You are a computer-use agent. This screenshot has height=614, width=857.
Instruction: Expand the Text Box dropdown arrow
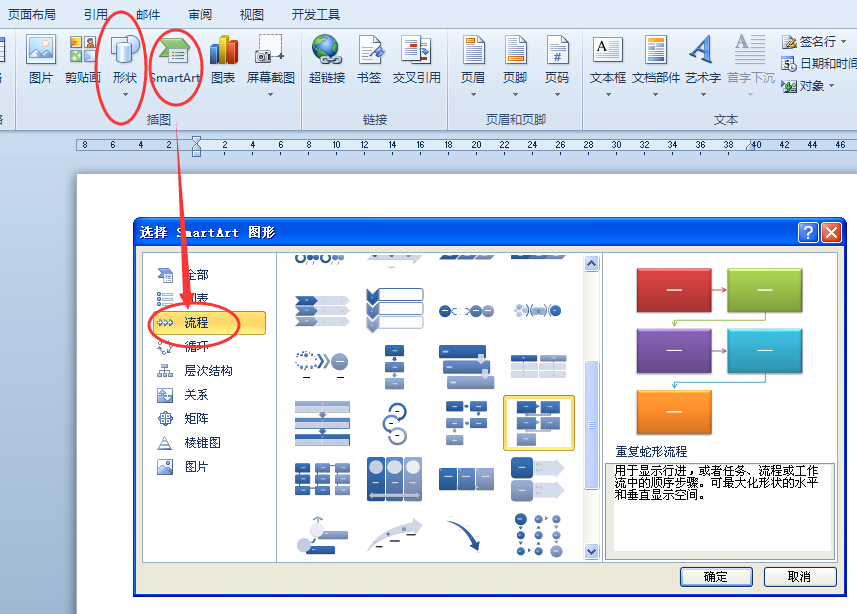coord(608,95)
